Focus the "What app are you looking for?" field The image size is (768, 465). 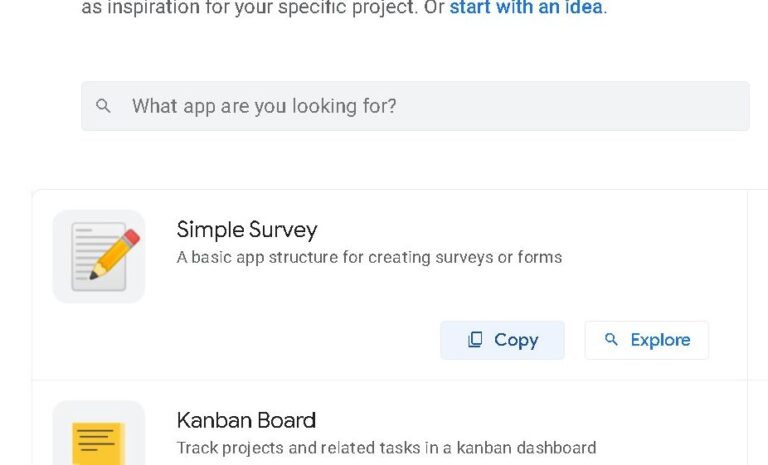point(400,106)
